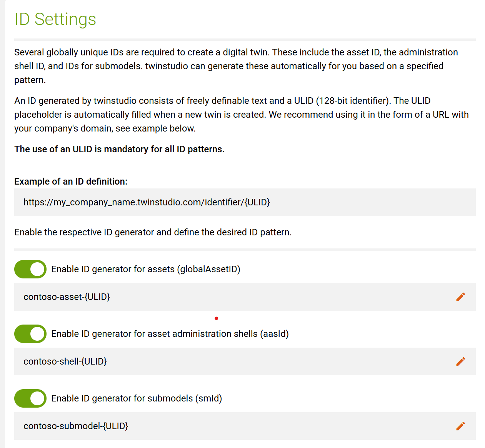Click pencil icon for contoso-shell pattern
Image resolution: width=485 pixels, height=448 pixels.
460,361
